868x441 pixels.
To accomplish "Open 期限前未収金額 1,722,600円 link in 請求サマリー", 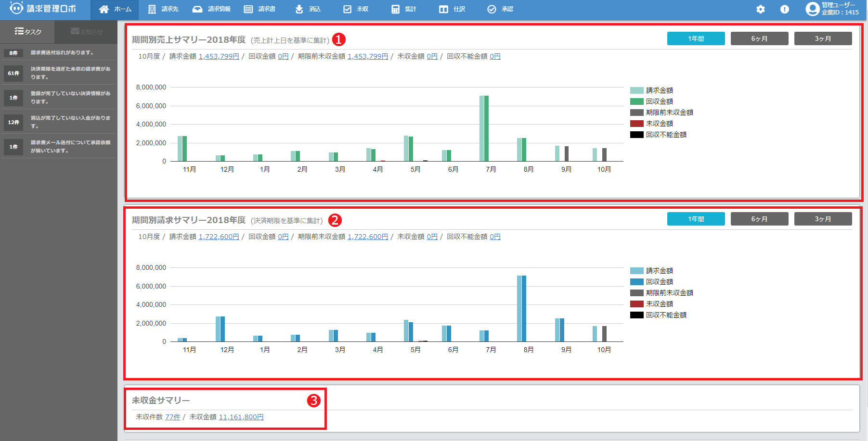I will pyautogui.click(x=368, y=237).
